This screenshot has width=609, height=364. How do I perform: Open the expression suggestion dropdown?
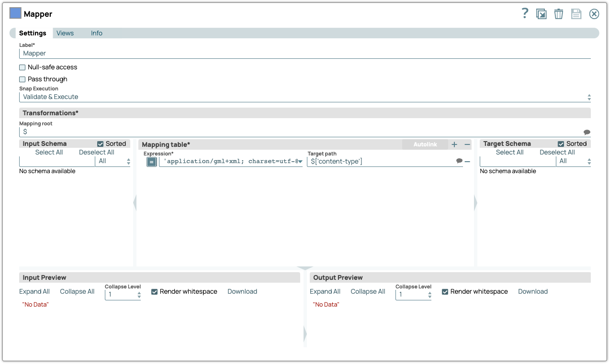(301, 161)
